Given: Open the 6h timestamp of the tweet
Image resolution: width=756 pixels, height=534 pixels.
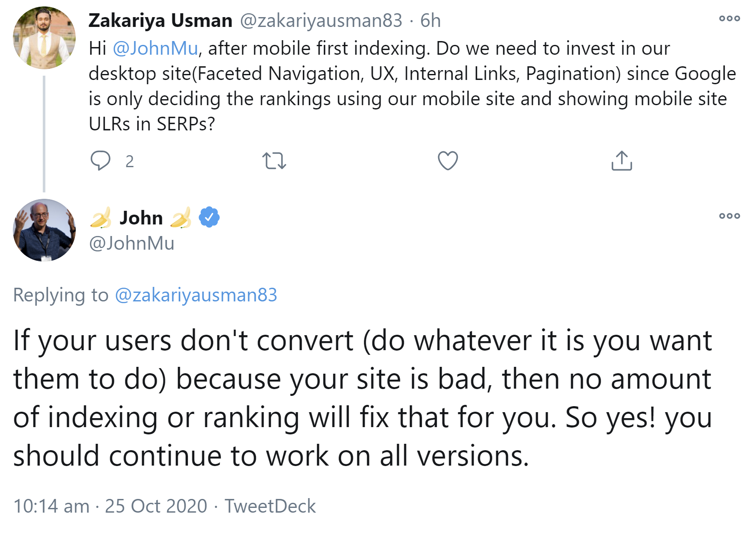Looking at the screenshot, I should click(430, 21).
